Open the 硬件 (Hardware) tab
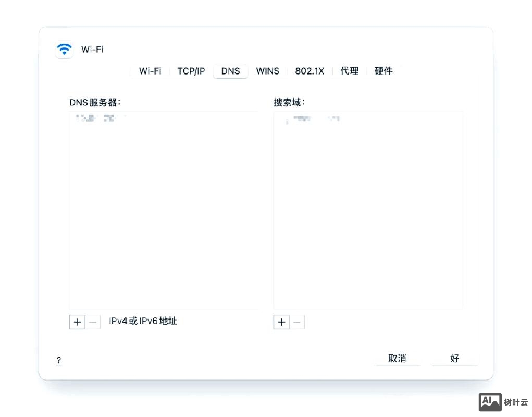The image size is (532, 417). (383, 71)
